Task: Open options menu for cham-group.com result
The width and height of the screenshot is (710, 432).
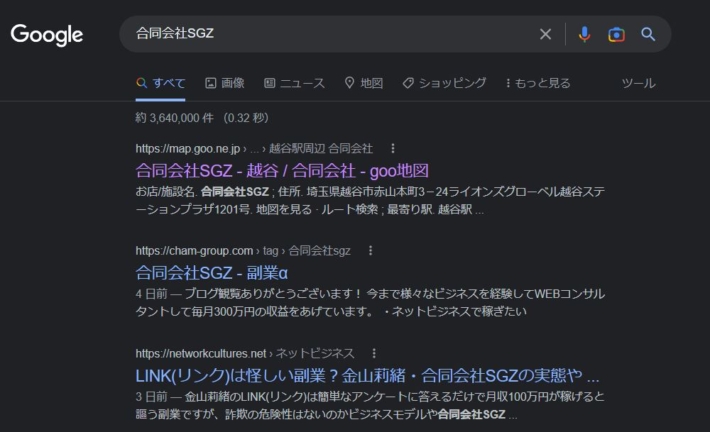Action: [370, 250]
